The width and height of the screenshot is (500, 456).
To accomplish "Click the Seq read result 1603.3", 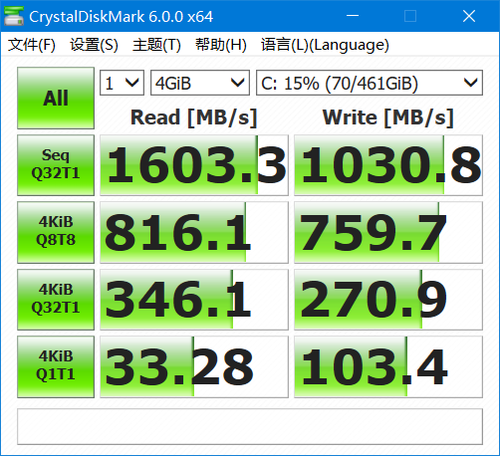I will coord(194,165).
